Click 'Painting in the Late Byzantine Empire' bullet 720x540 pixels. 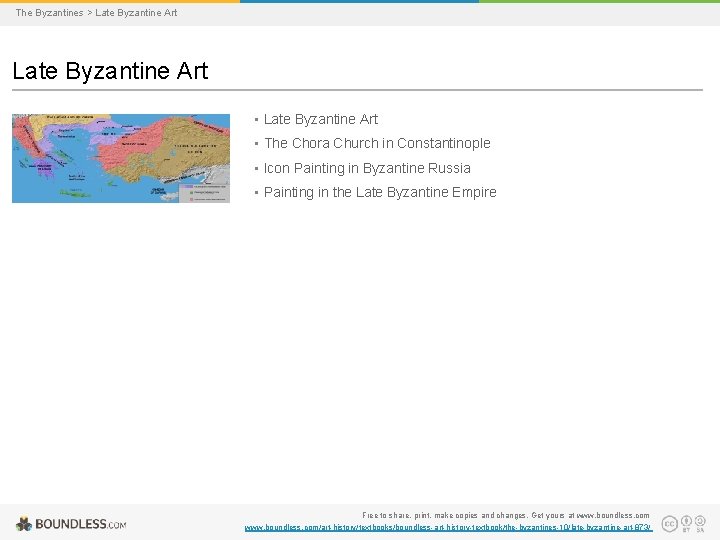tap(380, 192)
